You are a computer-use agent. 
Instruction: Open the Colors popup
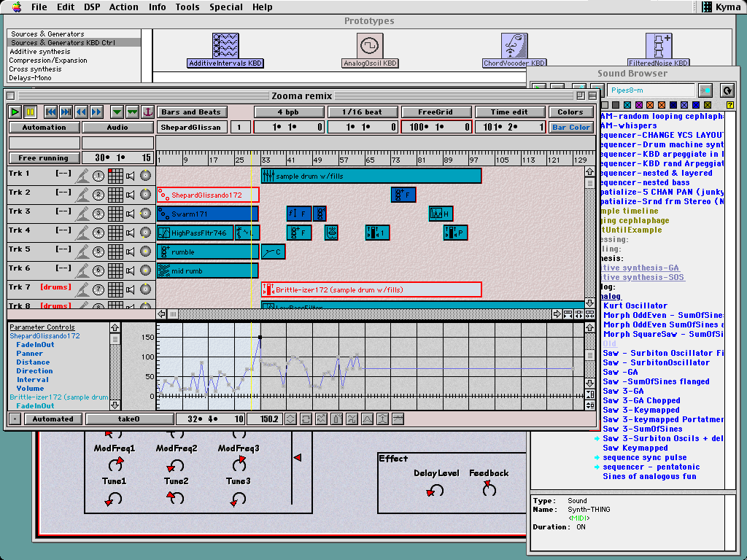[570, 112]
